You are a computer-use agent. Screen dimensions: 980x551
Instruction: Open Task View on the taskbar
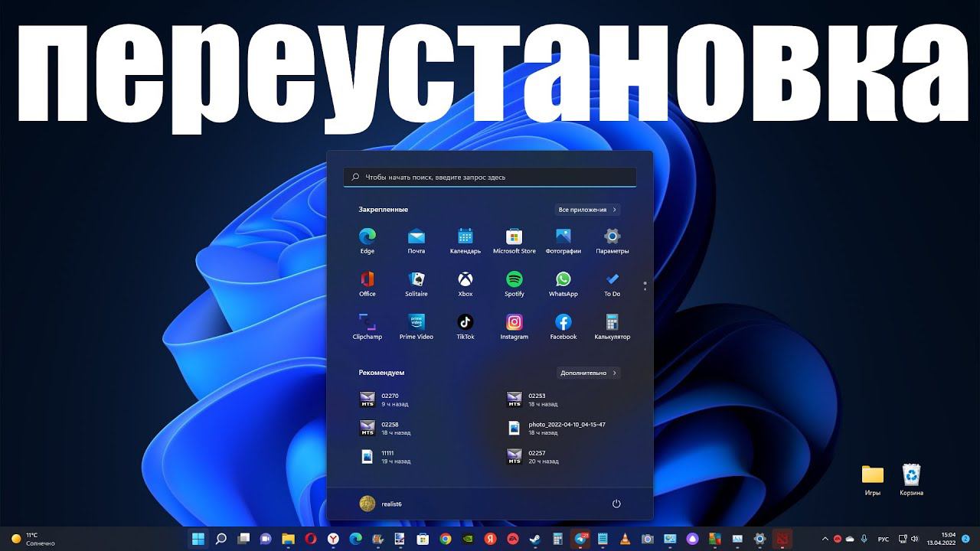(243, 539)
